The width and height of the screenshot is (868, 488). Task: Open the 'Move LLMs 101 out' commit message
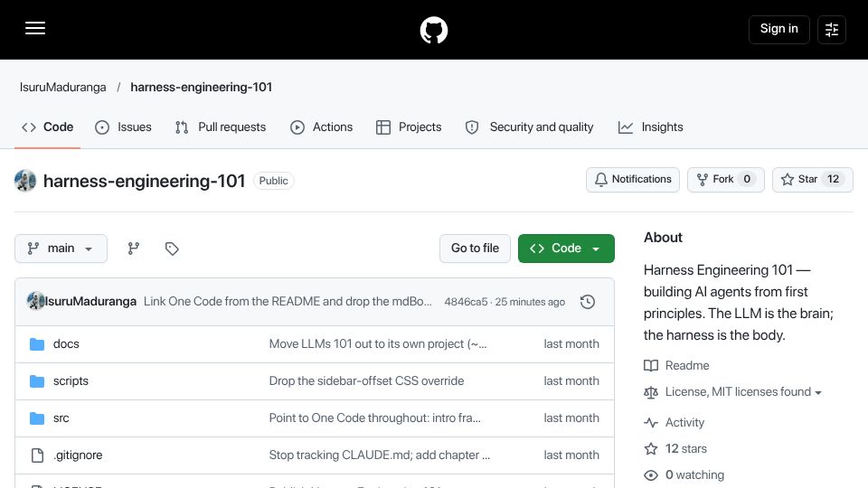[x=378, y=344]
